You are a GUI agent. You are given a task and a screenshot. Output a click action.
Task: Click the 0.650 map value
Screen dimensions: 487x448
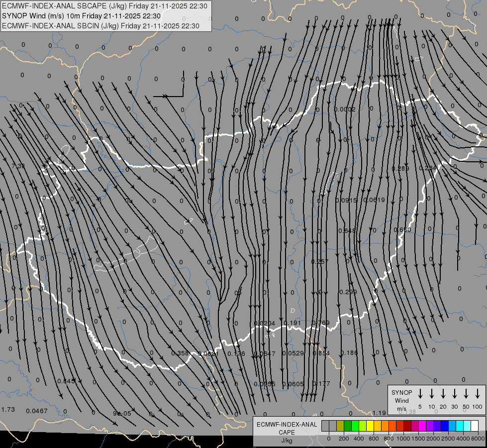(402, 230)
